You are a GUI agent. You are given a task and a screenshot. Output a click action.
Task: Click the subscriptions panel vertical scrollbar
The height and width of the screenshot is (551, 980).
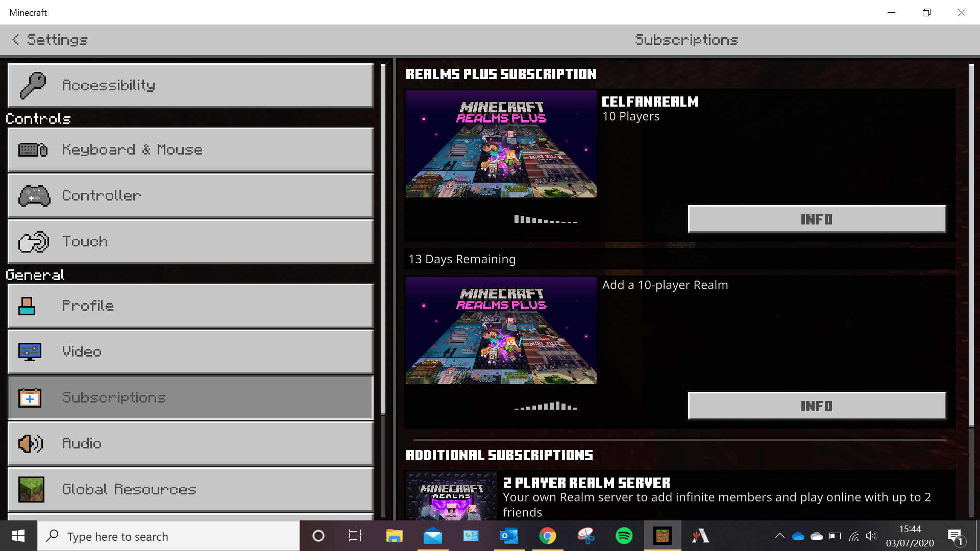(971, 245)
